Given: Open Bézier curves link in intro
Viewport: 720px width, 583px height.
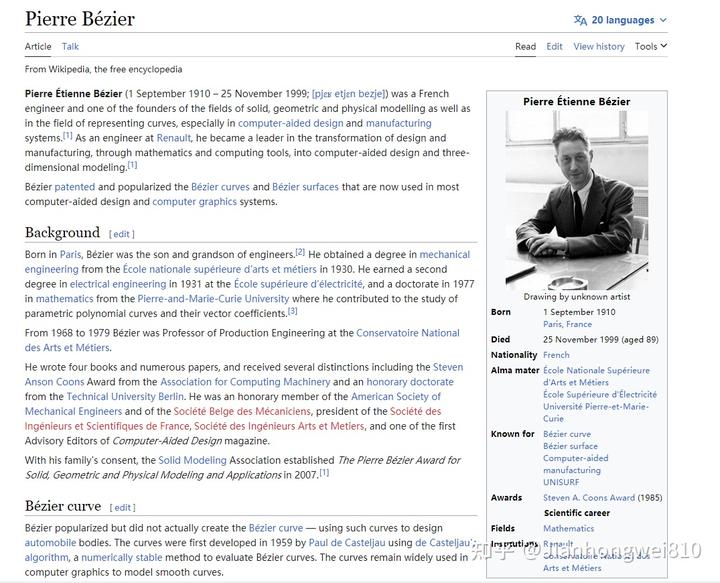Looking at the screenshot, I should coord(220,187).
